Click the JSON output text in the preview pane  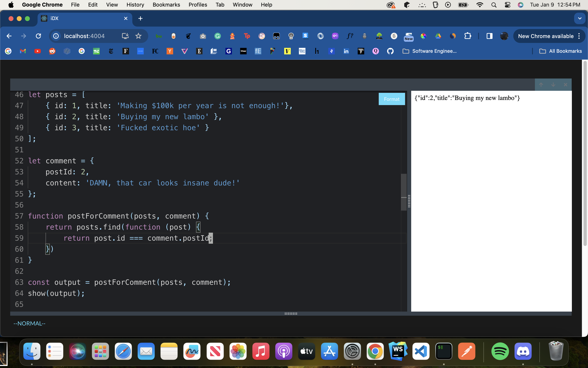pos(467,98)
